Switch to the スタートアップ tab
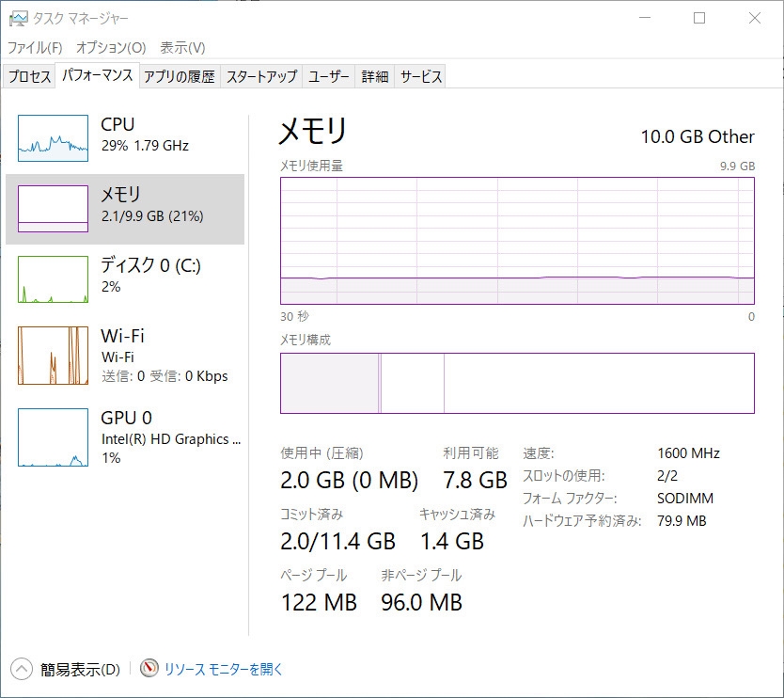784x698 pixels. 261,76
